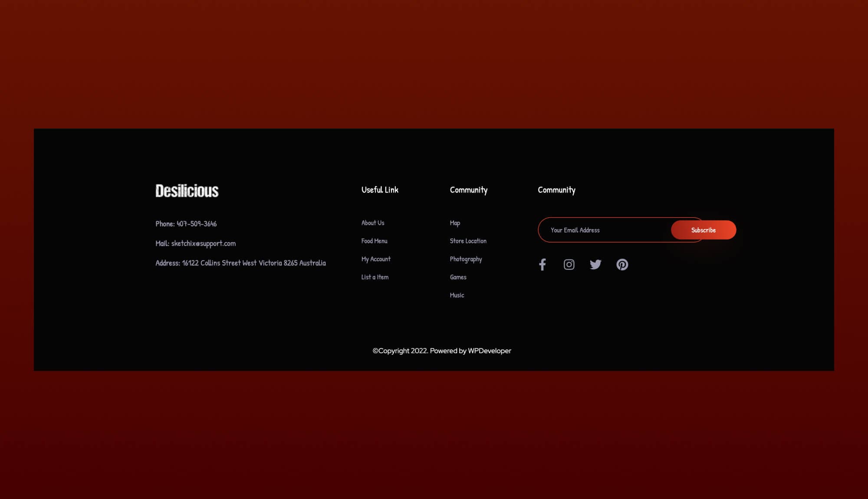Open the About Us link

(x=373, y=223)
